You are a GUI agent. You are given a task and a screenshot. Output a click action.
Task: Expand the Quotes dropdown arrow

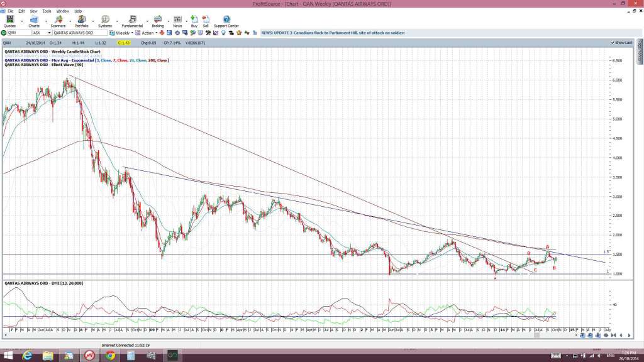(22, 21)
